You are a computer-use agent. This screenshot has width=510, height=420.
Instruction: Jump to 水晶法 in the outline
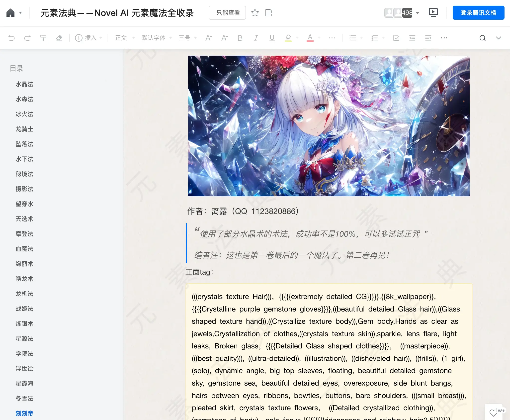tap(24, 84)
